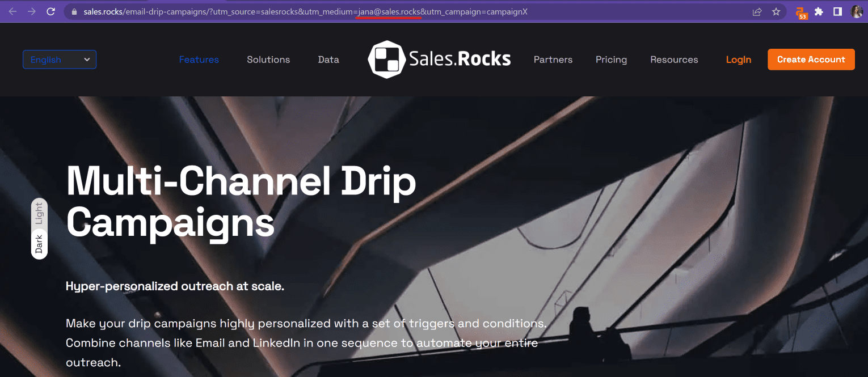Toggle the browser side panel icon
868x377 pixels.
click(x=837, y=11)
